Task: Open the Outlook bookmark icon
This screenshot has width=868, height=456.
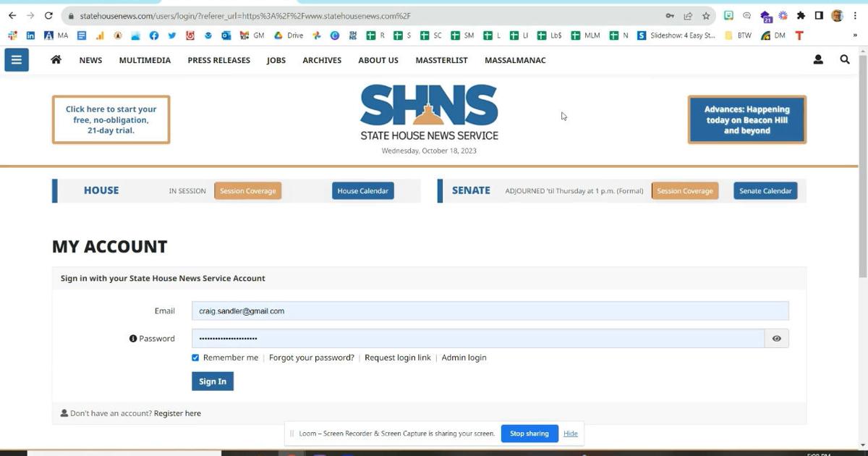Action: (226, 35)
